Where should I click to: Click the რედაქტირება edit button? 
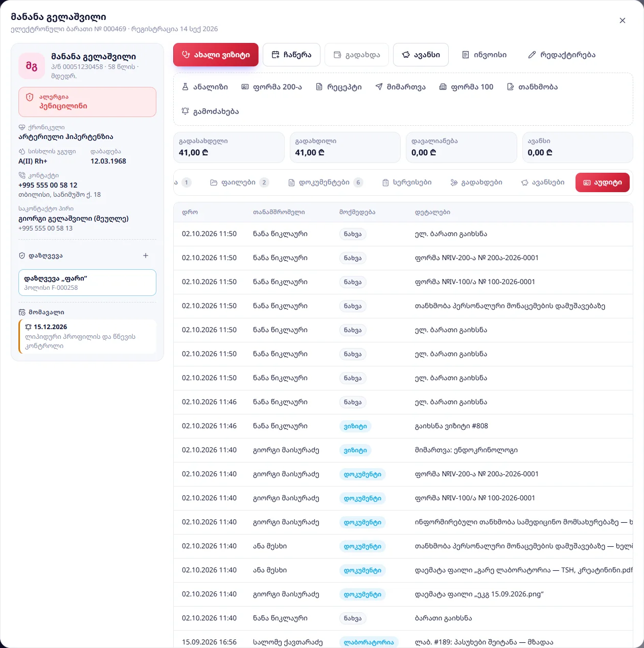pos(562,55)
